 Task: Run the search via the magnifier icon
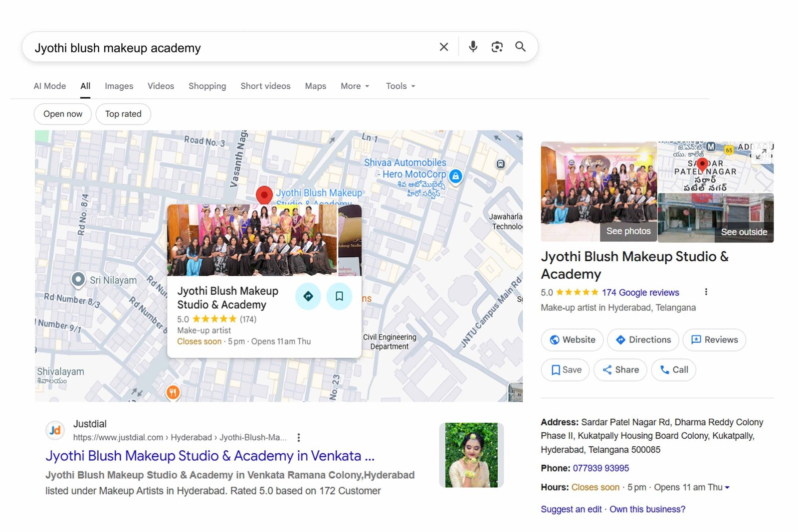coord(520,46)
